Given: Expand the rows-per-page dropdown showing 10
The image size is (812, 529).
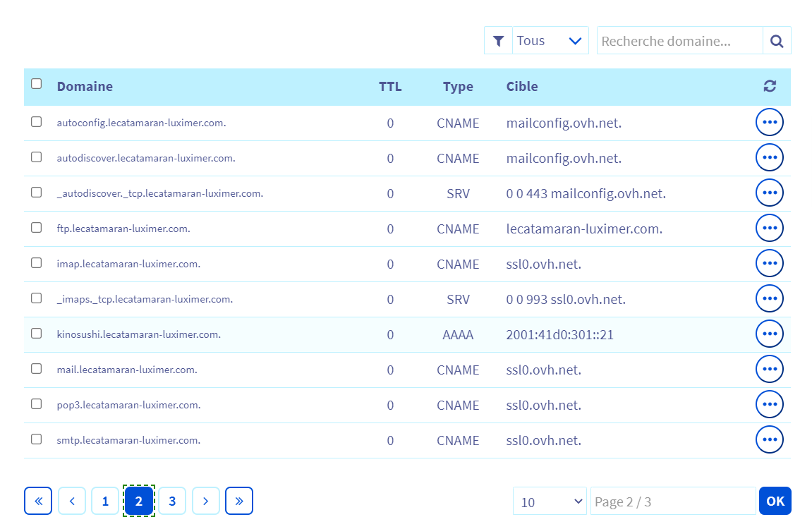Looking at the screenshot, I should [550, 501].
